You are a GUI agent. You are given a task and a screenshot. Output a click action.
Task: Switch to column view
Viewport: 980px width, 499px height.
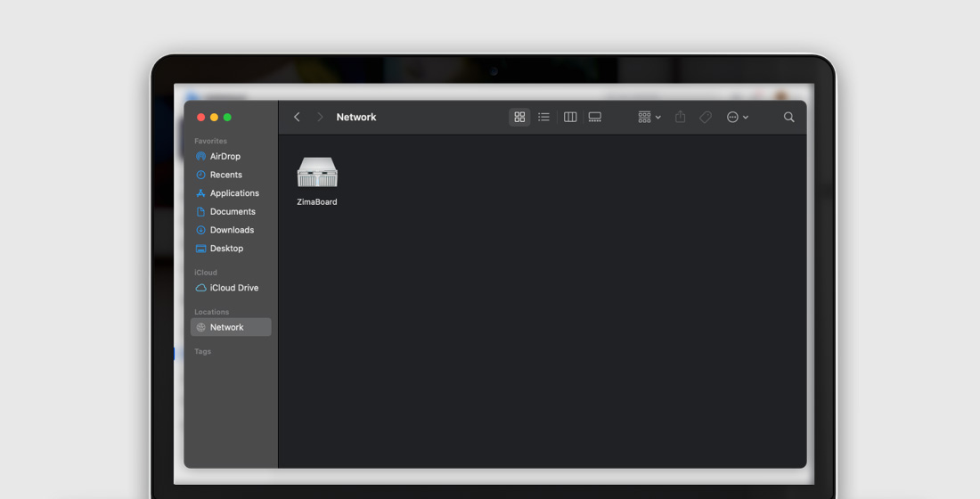pyautogui.click(x=570, y=117)
